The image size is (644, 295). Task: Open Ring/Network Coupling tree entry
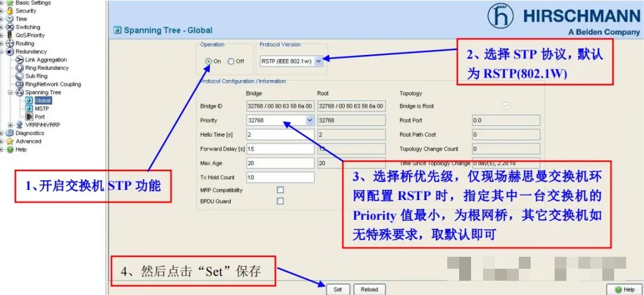(x=53, y=84)
